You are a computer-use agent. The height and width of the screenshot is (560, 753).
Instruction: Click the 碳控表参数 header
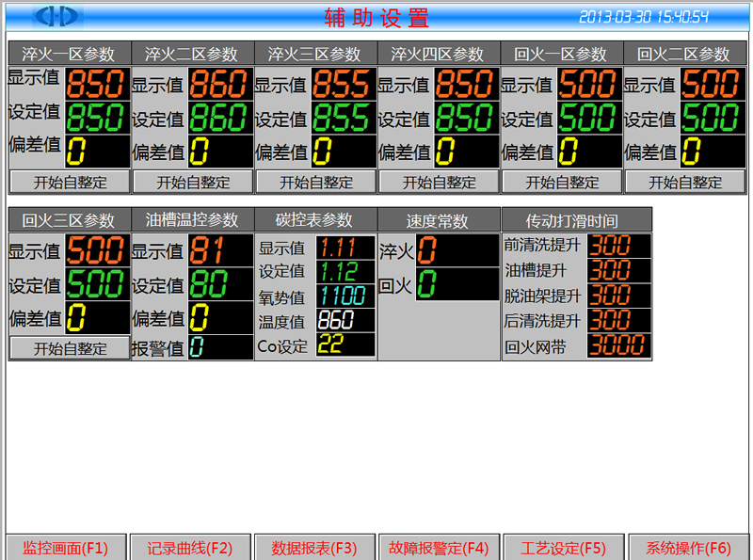tap(315, 220)
